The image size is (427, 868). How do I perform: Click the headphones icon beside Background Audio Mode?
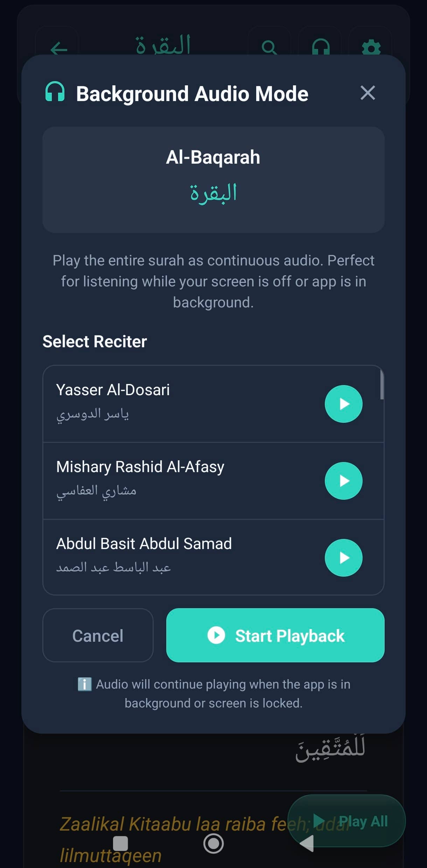tap(54, 93)
